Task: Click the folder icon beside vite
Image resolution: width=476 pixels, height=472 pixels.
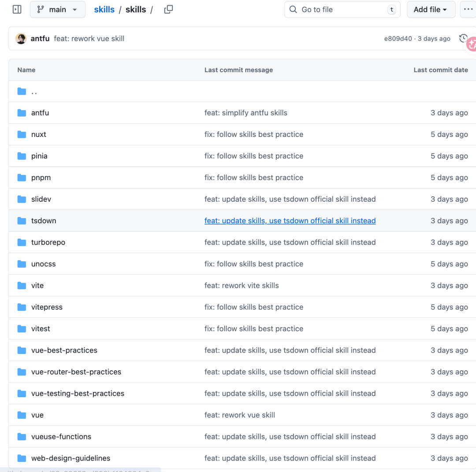Action: click(x=22, y=285)
